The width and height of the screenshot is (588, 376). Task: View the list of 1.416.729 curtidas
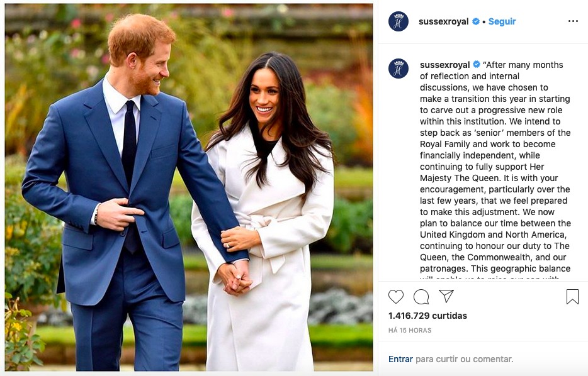(427, 316)
